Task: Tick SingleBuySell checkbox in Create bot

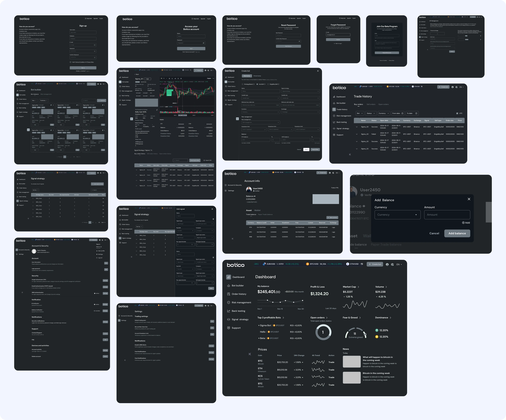Action: [268, 84]
